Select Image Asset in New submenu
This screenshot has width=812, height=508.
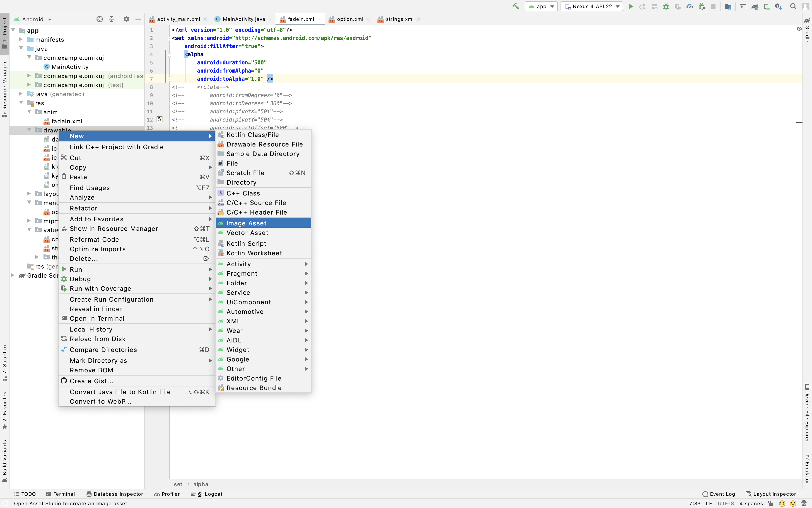263,223
